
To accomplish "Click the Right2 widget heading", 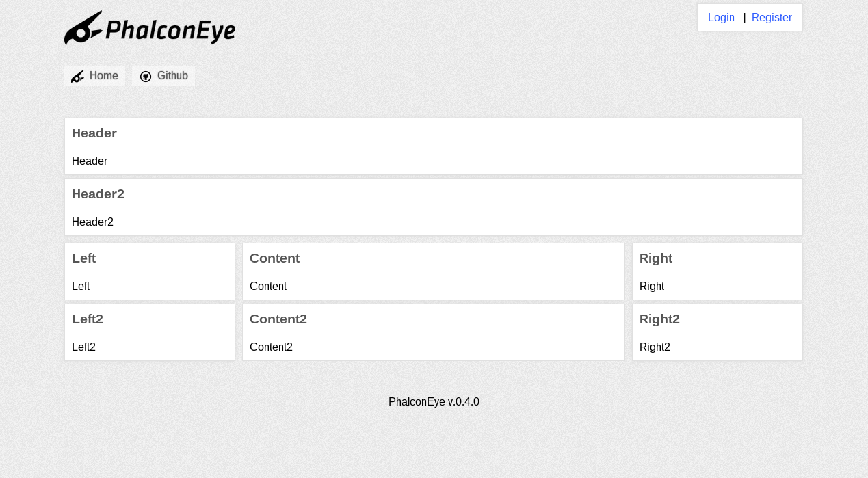I will click(x=659, y=319).
